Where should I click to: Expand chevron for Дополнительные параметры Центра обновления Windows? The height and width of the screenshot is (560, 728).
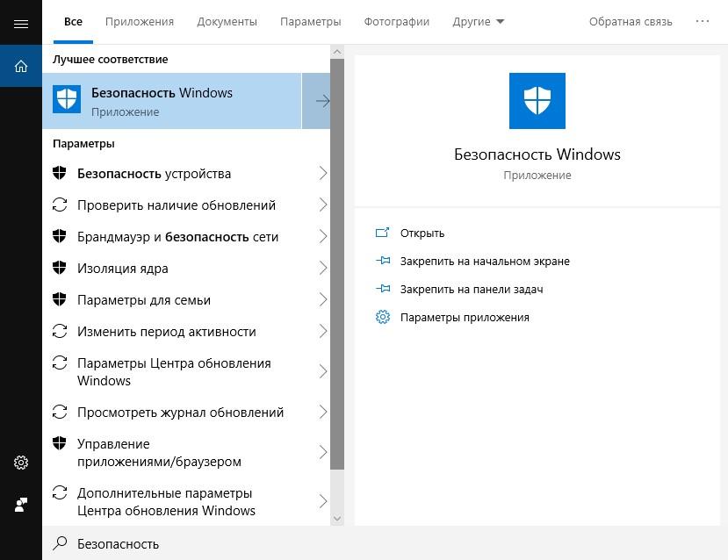coord(323,501)
